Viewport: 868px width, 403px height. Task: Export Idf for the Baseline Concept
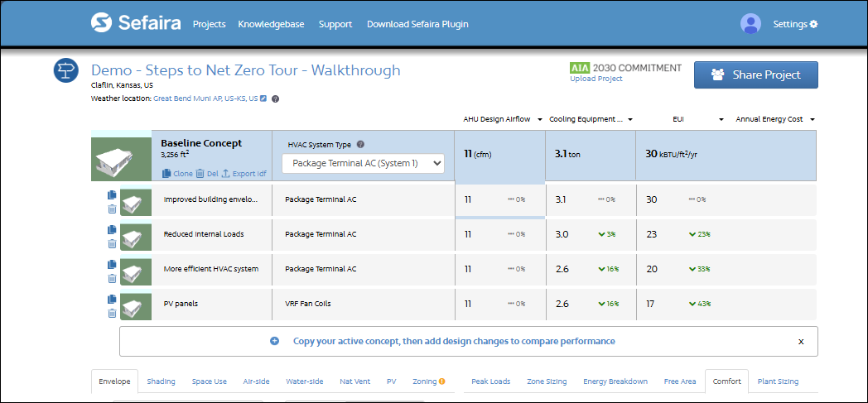[x=244, y=174]
